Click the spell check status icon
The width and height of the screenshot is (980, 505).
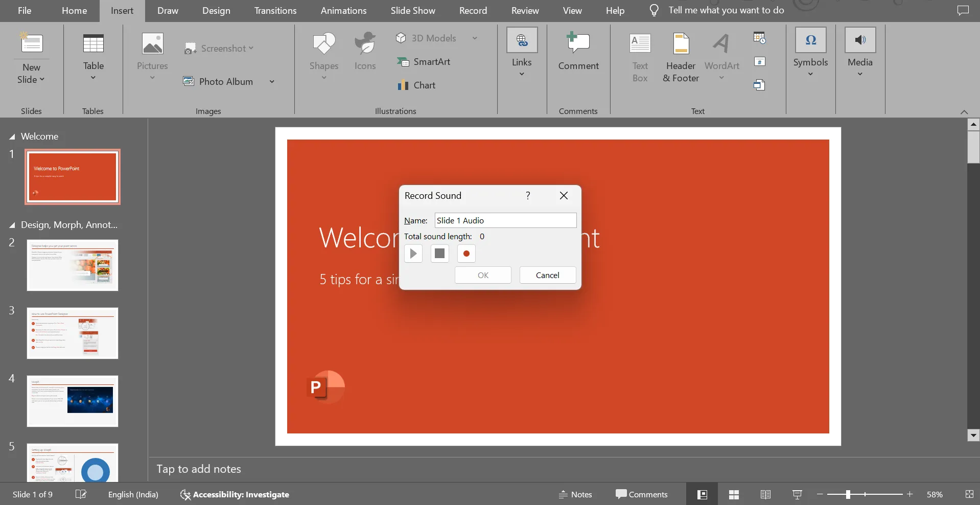coord(81,494)
